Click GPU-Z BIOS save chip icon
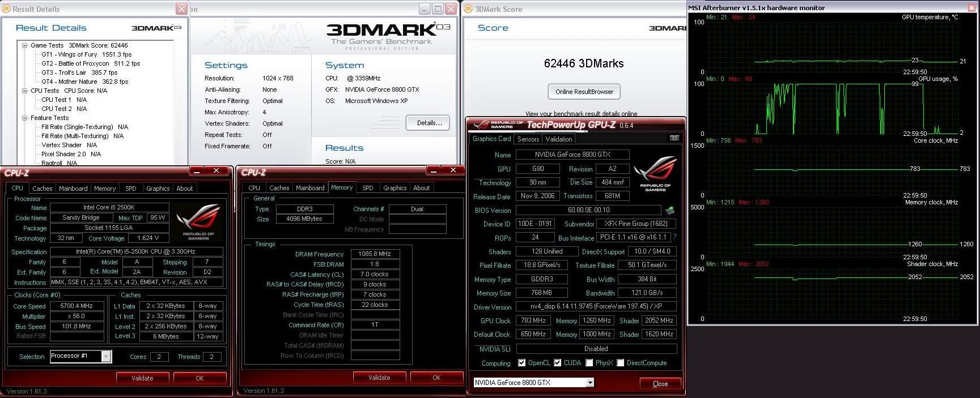Image resolution: width=980 pixels, height=398 pixels. click(670, 210)
